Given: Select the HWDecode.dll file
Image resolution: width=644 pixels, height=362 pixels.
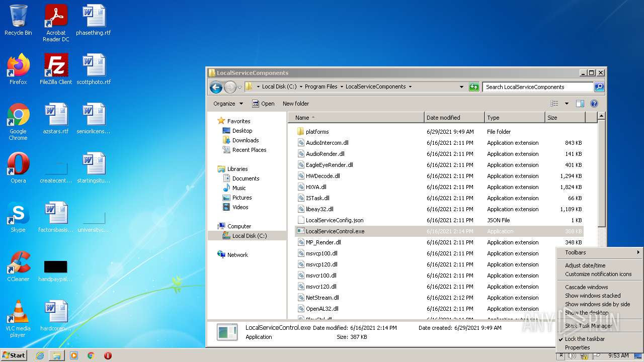Looking at the screenshot, I should pos(323,176).
